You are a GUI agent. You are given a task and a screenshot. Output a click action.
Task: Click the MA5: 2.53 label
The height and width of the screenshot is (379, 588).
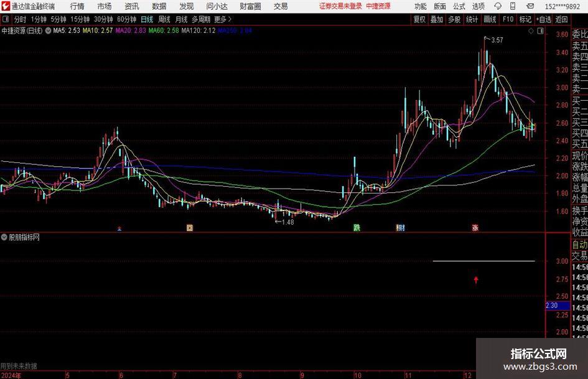[67, 30]
